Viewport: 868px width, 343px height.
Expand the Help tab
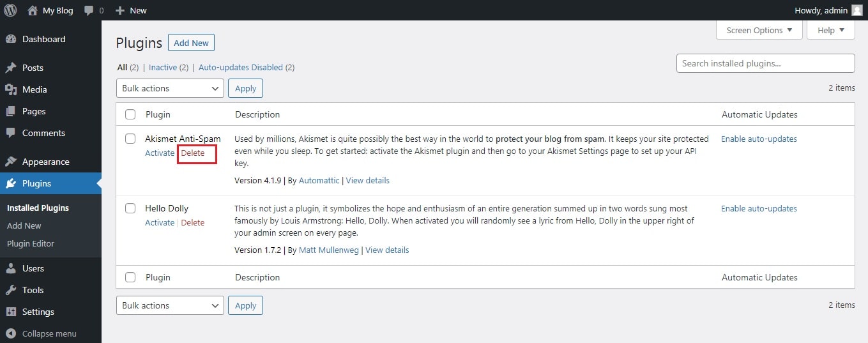click(831, 30)
